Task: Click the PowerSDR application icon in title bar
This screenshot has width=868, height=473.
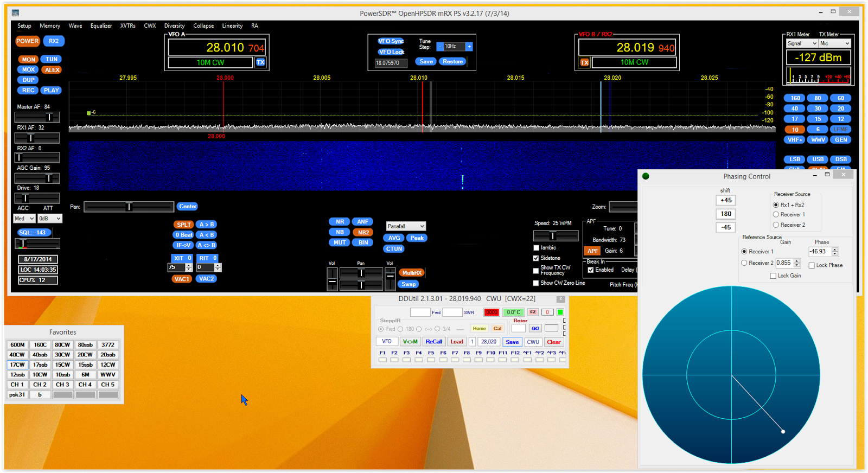Action: [15, 13]
